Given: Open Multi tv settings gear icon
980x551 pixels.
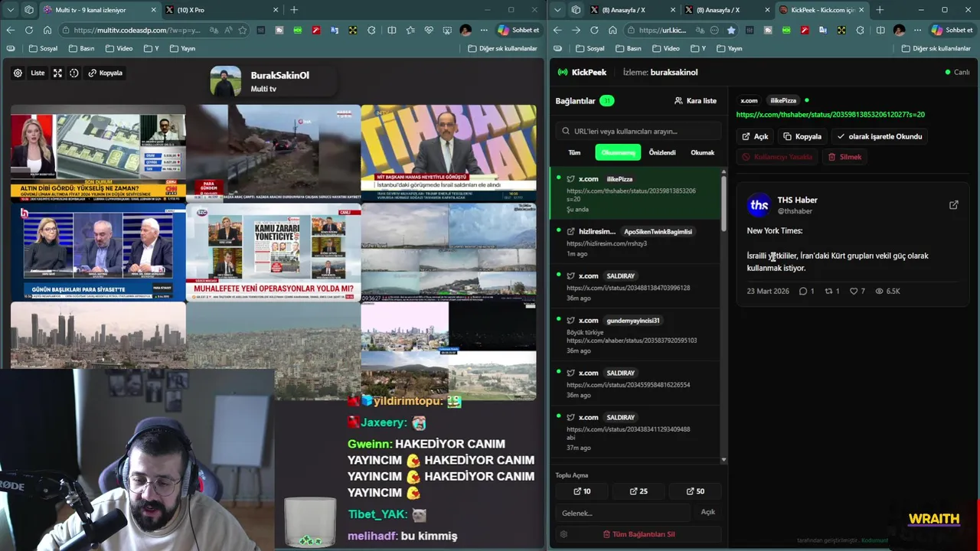Looking at the screenshot, I should [x=18, y=73].
